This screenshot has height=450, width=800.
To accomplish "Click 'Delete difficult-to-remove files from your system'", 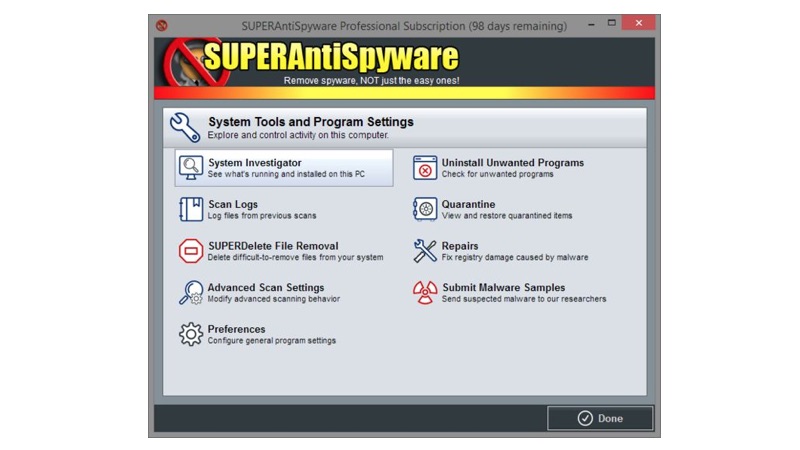I will (x=295, y=257).
